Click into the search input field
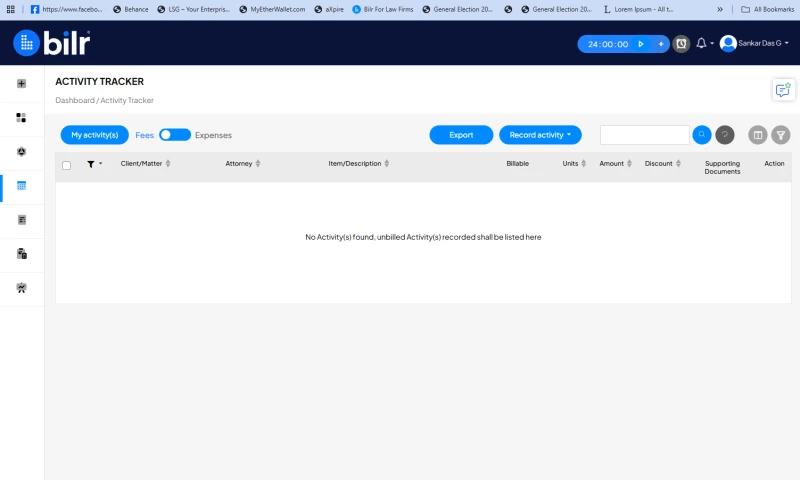The image size is (800, 480). tap(645, 135)
